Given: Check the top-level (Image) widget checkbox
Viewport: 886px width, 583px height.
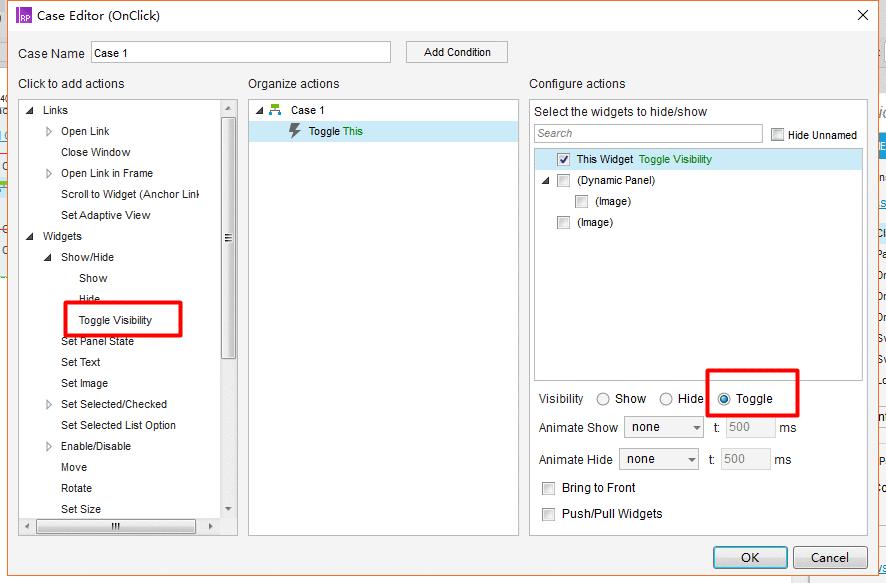Looking at the screenshot, I should (563, 222).
